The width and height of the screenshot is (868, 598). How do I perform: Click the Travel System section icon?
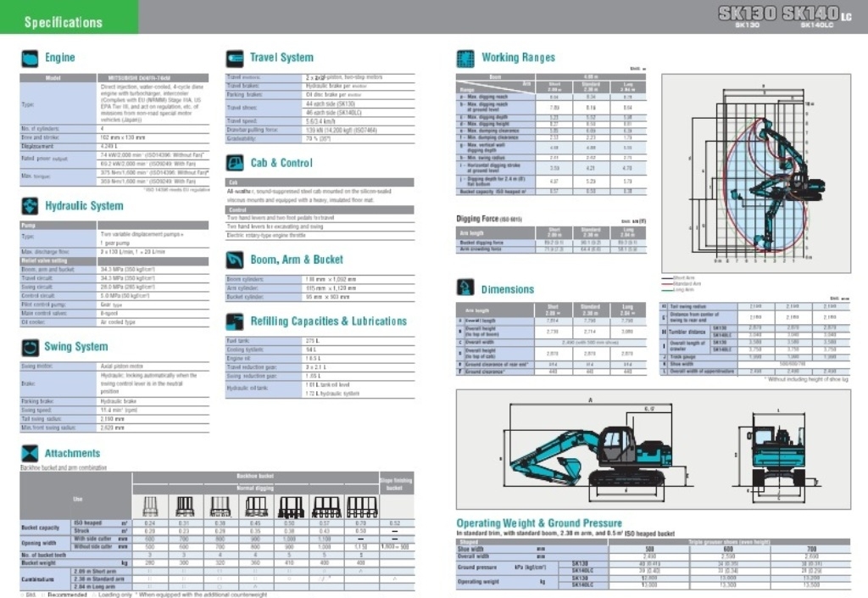[235, 59]
